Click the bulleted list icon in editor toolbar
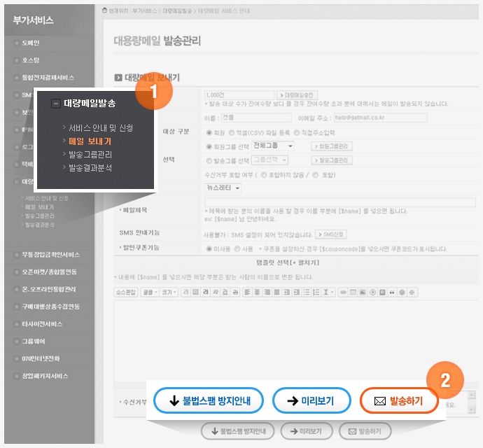The height and width of the screenshot is (448, 483). (307, 291)
